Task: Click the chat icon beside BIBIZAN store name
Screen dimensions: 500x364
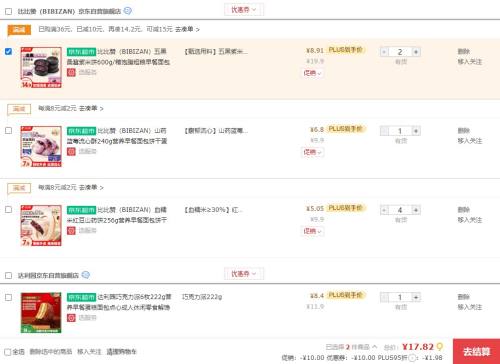Action: (128, 11)
